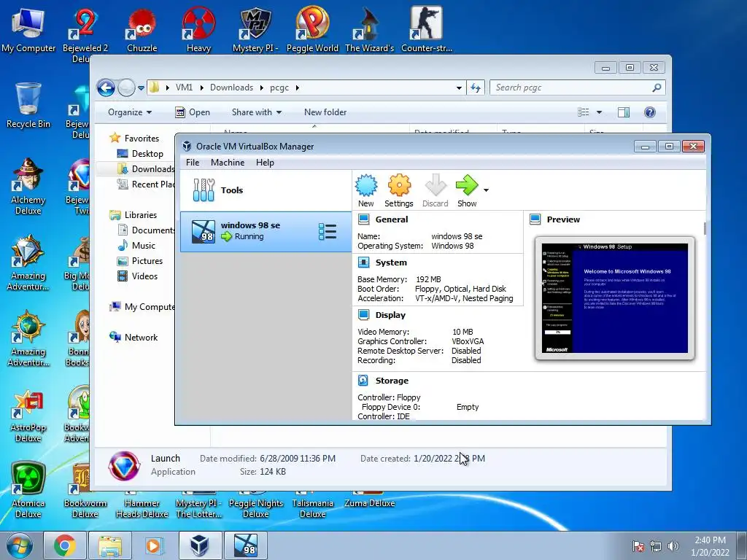Viewport: 747px width, 560px height.
Task: Click the VirtualBox details pane scrollbar
Action: [x=705, y=228]
